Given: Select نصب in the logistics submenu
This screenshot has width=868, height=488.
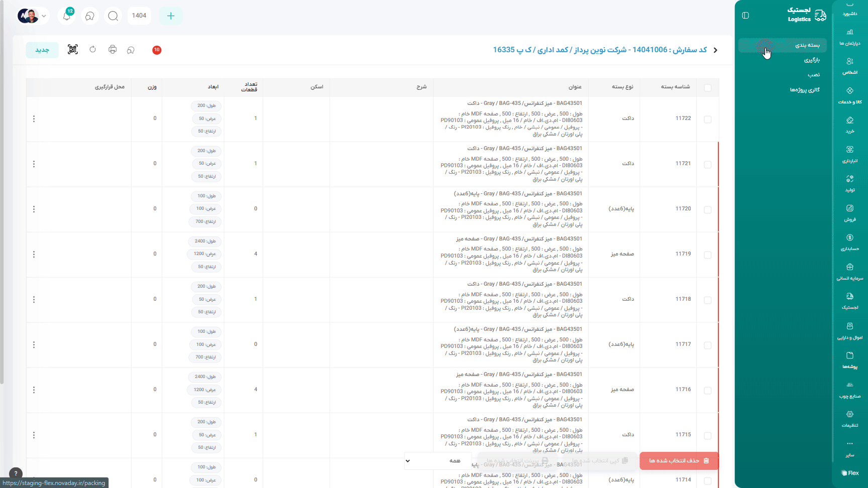Looking at the screenshot, I should 814,75.
